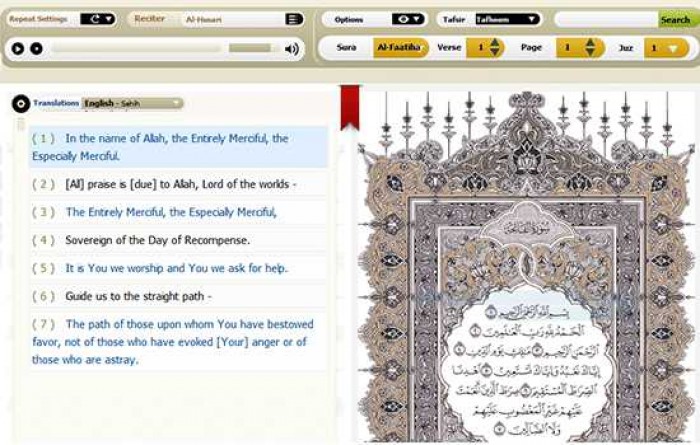Select the Al-Husari reciter field

(x=233, y=19)
